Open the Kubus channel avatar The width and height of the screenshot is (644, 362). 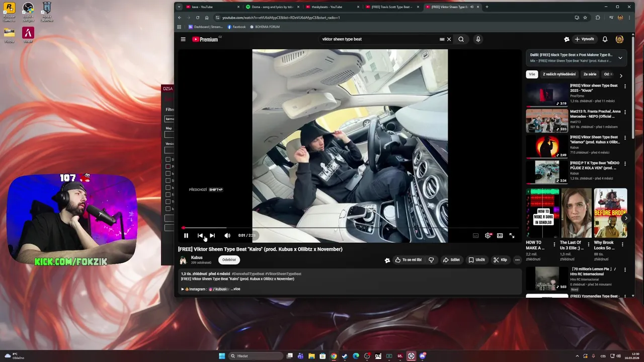click(183, 260)
